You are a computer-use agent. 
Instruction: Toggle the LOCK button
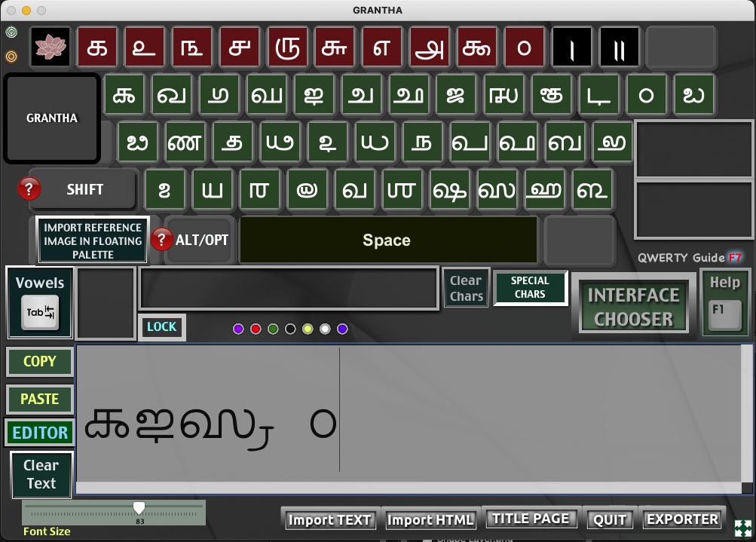point(161,327)
